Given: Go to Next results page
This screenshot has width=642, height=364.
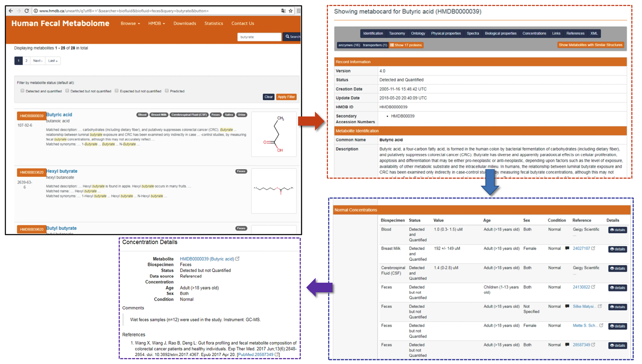Looking at the screenshot, I should 37,61.
